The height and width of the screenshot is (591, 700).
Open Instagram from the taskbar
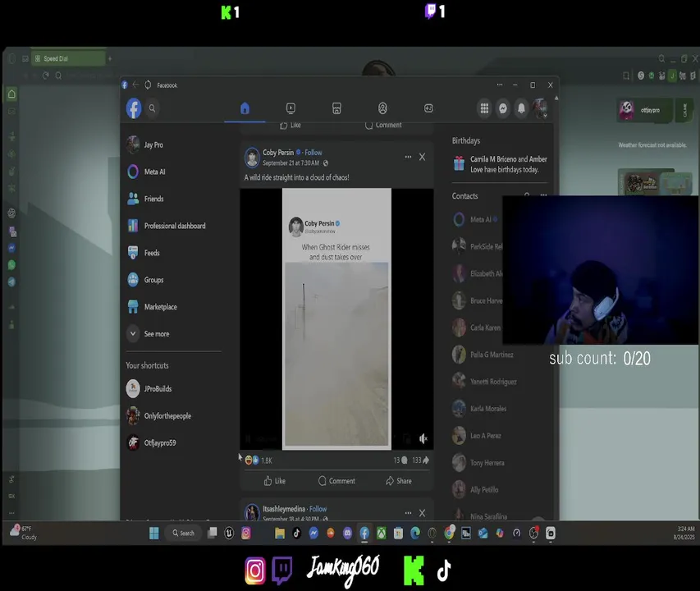click(x=246, y=533)
